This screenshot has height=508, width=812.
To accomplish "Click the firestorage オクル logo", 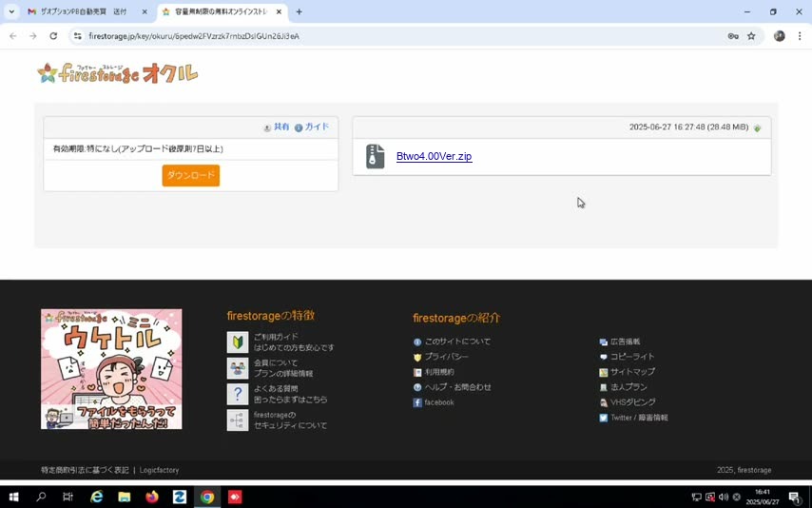I will 118,73.
